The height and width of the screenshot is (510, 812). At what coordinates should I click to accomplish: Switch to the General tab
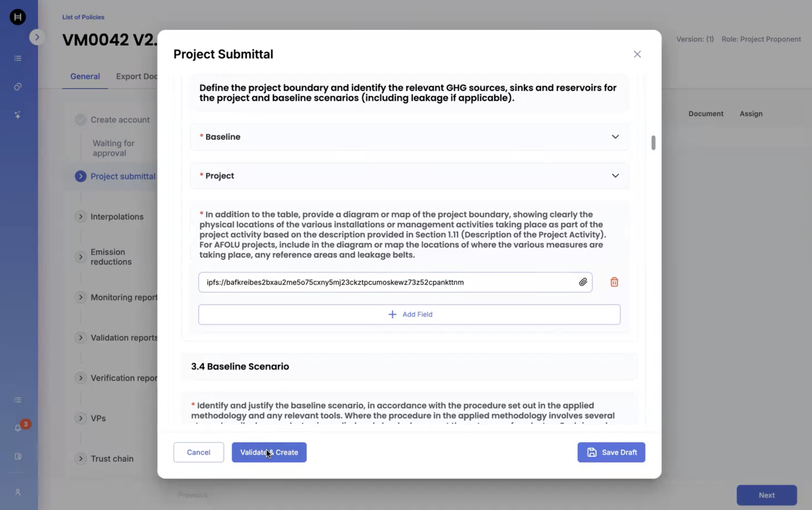[x=85, y=76]
